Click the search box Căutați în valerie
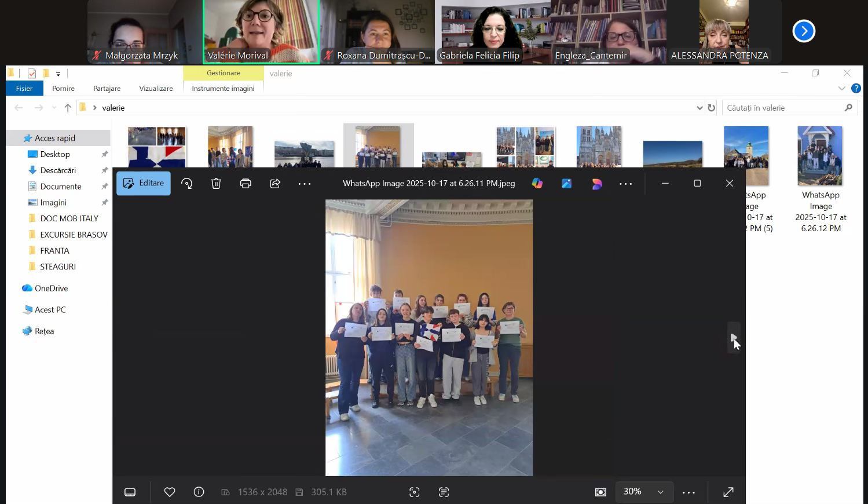 click(783, 108)
